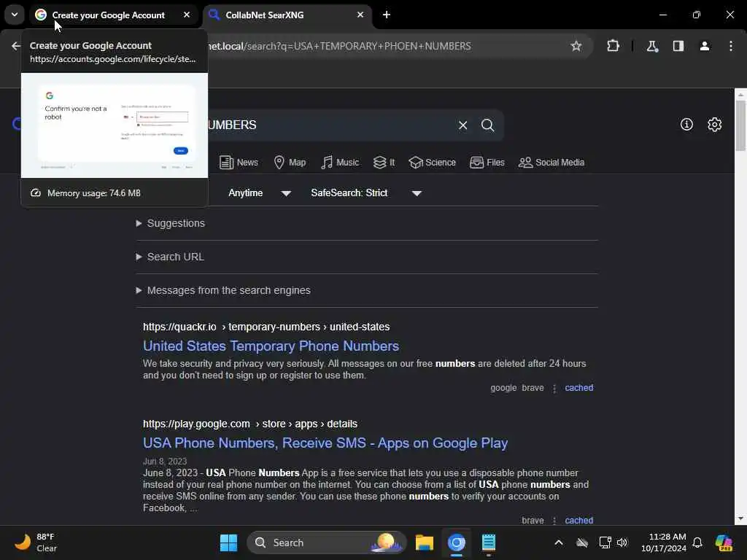Select the Social Media category

pyautogui.click(x=551, y=163)
